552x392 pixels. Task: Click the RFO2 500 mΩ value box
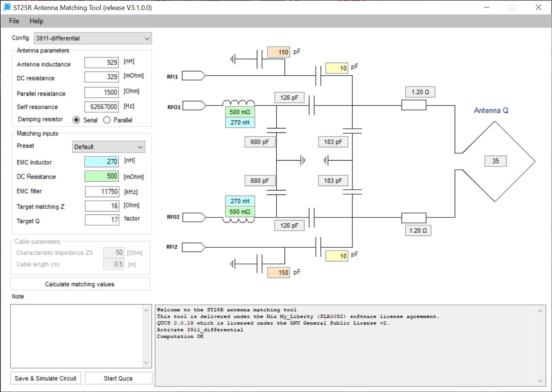240,212
